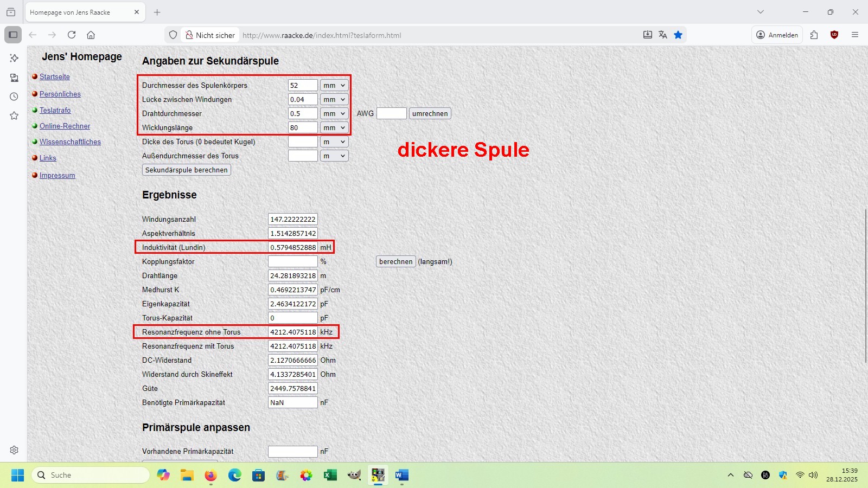Reload the current page
Image resolution: width=868 pixels, height=488 pixels.
click(x=72, y=35)
